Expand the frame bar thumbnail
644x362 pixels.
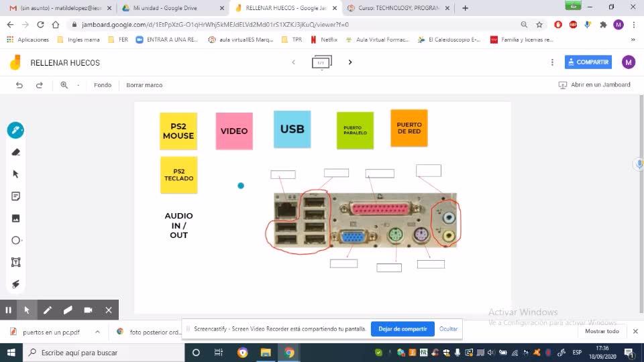tap(321, 62)
